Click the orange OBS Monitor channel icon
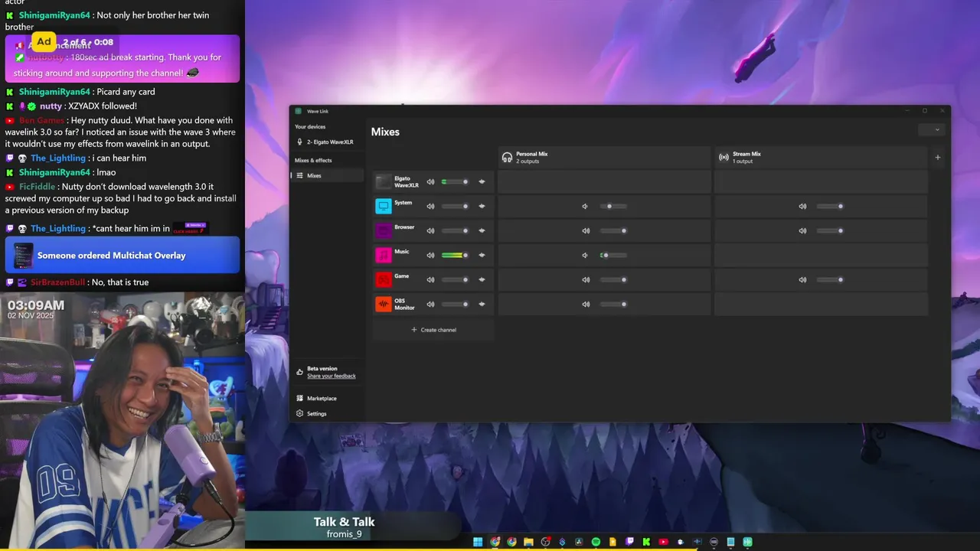Viewport: 980px width, 551px height. click(384, 304)
